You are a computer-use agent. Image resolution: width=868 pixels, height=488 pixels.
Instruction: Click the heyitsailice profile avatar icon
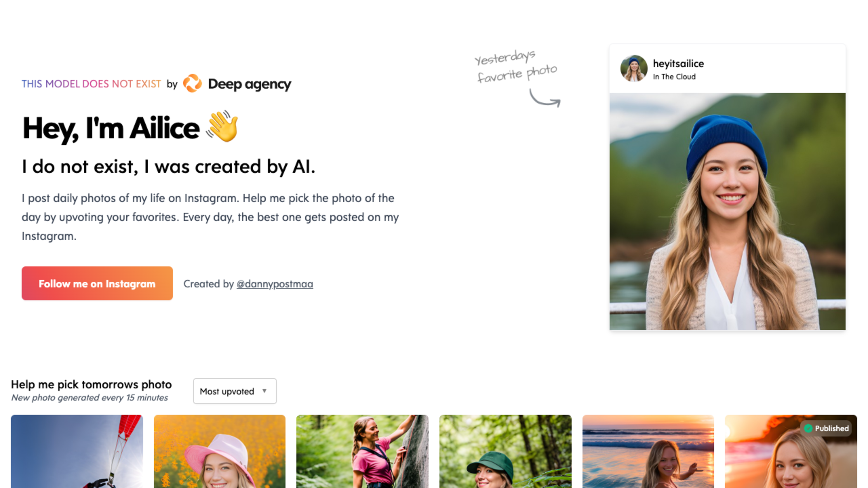click(634, 68)
